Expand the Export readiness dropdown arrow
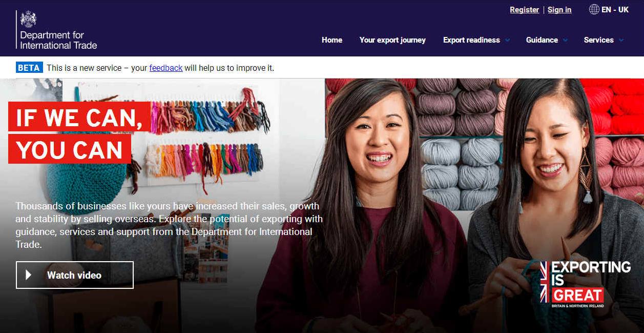Image resolution: width=644 pixels, height=333 pixels. coord(507,40)
